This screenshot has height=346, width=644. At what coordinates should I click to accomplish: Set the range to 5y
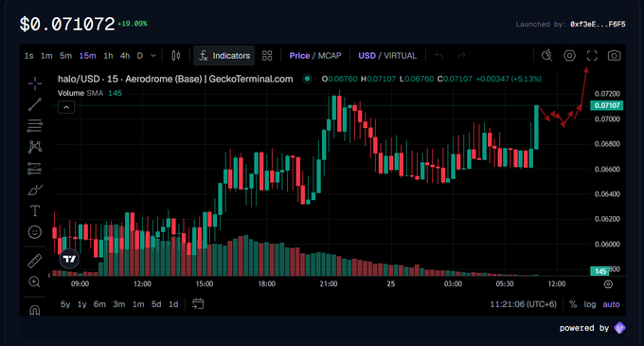pos(65,304)
